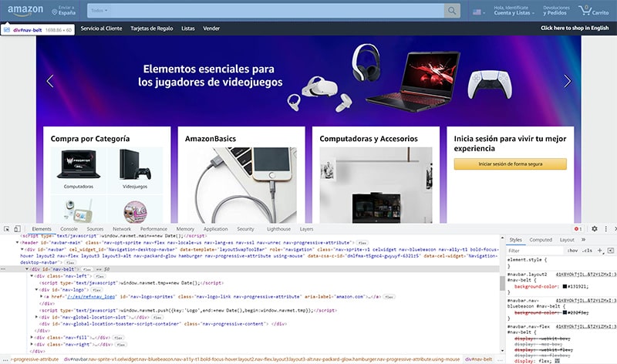
Task: Expand the nav-right div node
Action: tap(32, 345)
